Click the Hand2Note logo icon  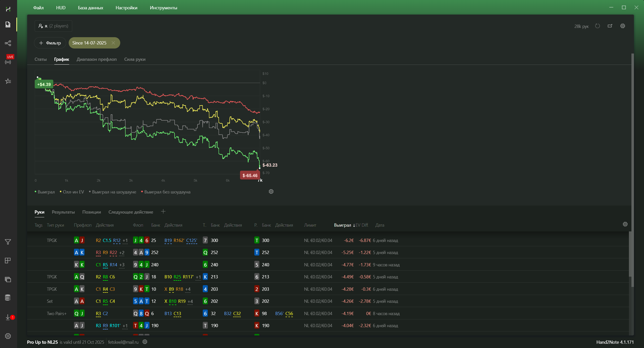[8, 9]
